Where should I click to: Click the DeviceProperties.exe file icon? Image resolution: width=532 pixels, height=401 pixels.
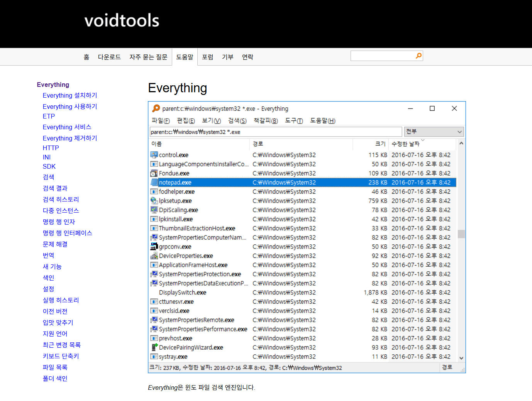coord(154,256)
